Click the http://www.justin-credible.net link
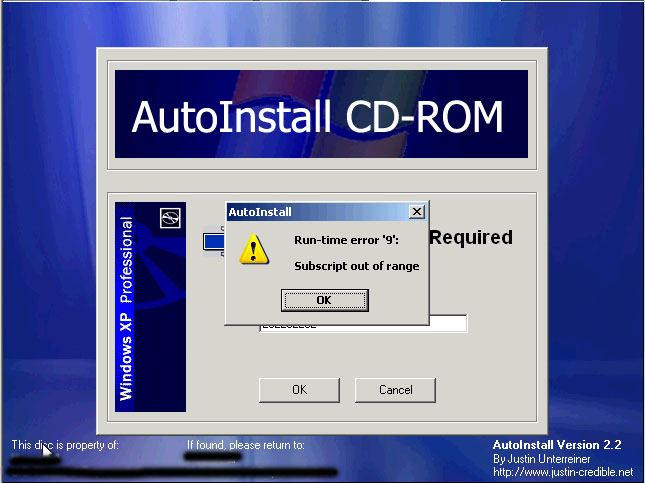The width and height of the screenshot is (645, 483). click(x=563, y=472)
